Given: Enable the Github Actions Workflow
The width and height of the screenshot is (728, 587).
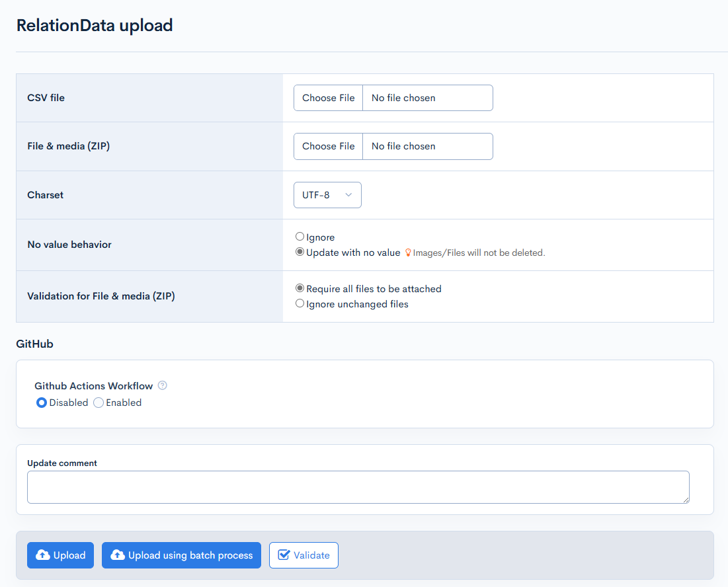Looking at the screenshot, I should (x=98, y=403).
